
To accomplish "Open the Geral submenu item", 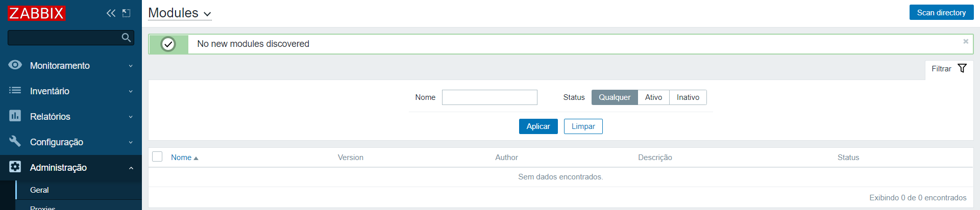I will pyautogui.click(x=39, y=190).
